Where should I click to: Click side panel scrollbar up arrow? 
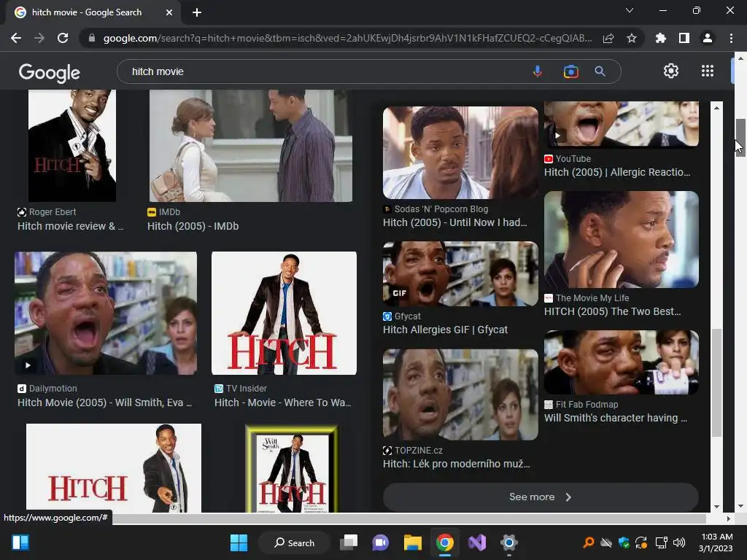pos(716,108)
